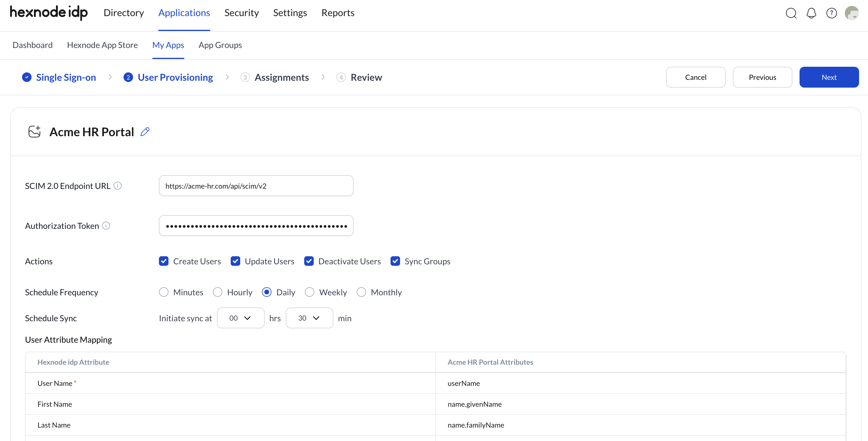Click userName attribute cell
This screenshot has height=441, width=868.
tap(640, 383)
